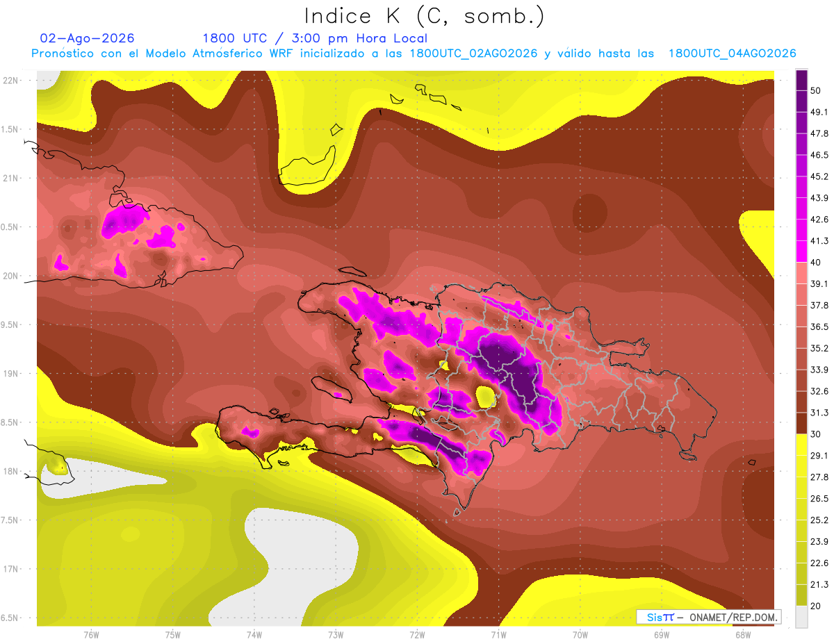Viewport: 834px width, 644px height.
Task: Pick the magenta swatch between 40 and 41.3
Action: pyautogui.click(x=801, y=251)
